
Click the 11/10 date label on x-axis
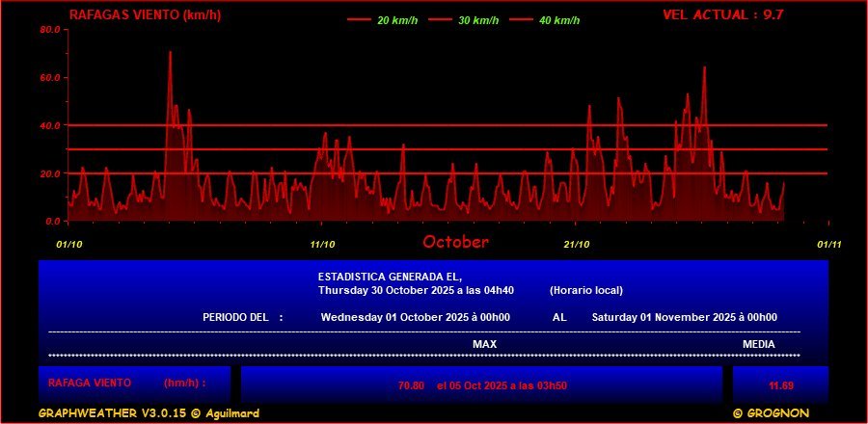pos(322,244)
